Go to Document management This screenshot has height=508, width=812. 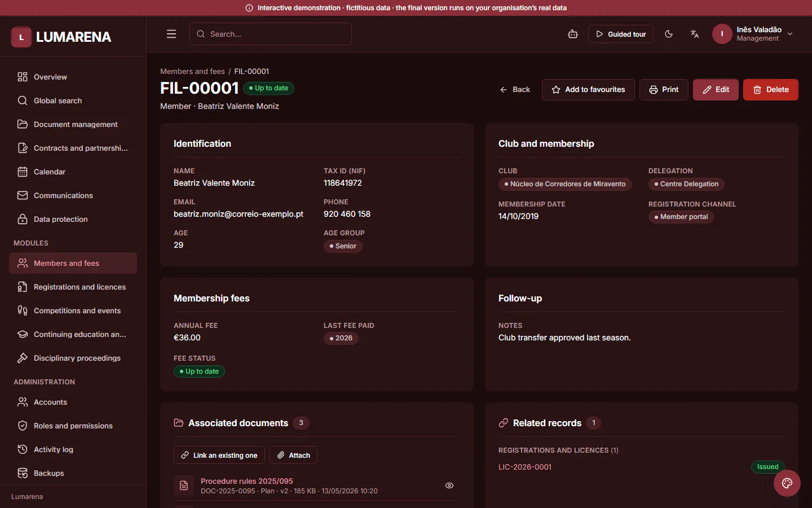click(x=73, y=124)
